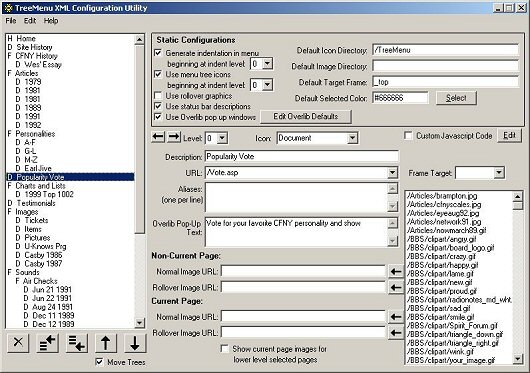
Task: Insert image into Current Page Normal Image URL
Action: [x=395, y=317]
